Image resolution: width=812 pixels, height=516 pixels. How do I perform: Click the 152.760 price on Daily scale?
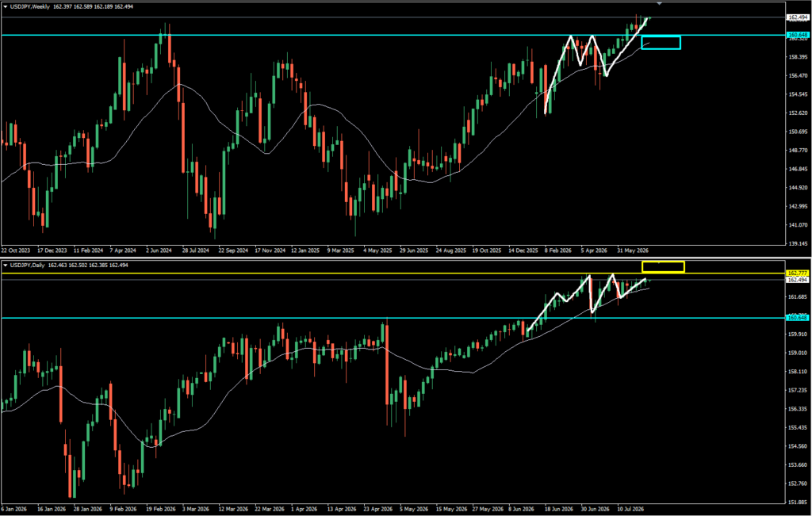tap(798, 484)
